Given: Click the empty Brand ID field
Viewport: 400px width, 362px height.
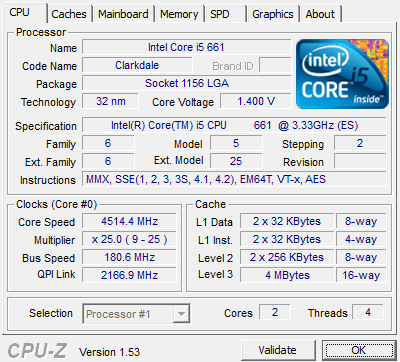Looking at the screenshot, I should (x=275, y=65).
